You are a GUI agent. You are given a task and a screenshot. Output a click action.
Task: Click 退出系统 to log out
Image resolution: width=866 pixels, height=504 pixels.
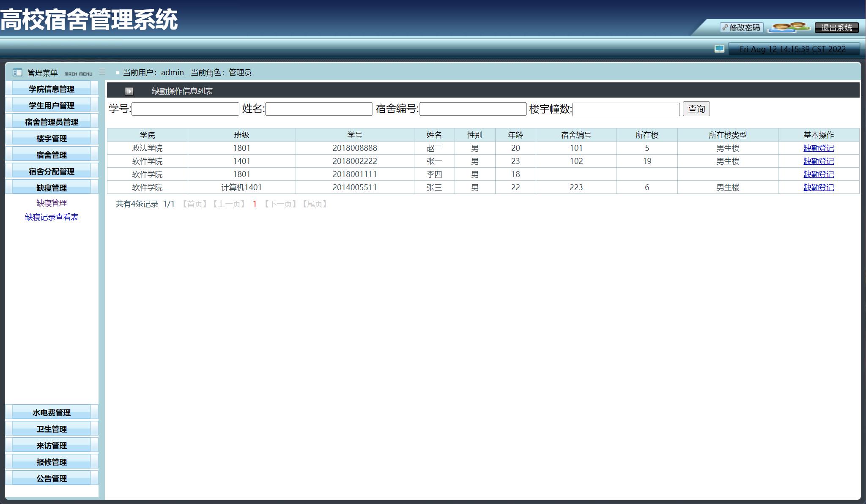(x=836, y=28)
